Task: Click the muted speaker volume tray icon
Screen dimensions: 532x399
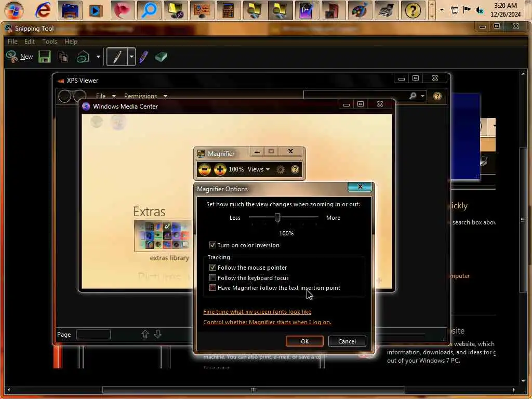Action: 480,10
